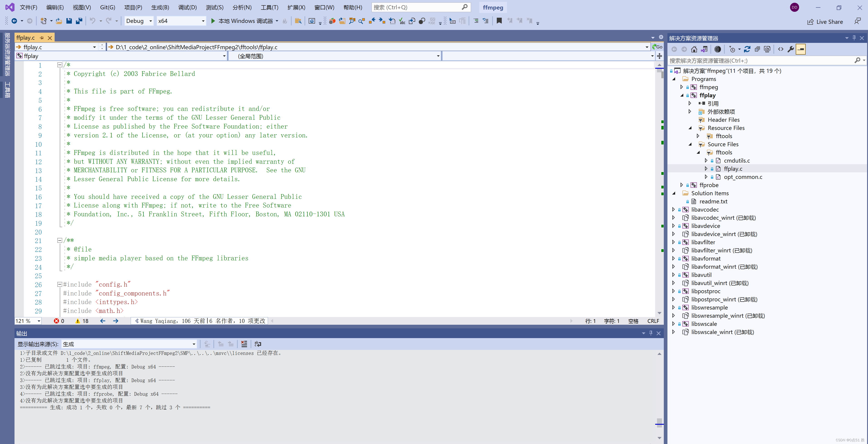Collapse the ffplay project node
868x444 pixels.
682,95
